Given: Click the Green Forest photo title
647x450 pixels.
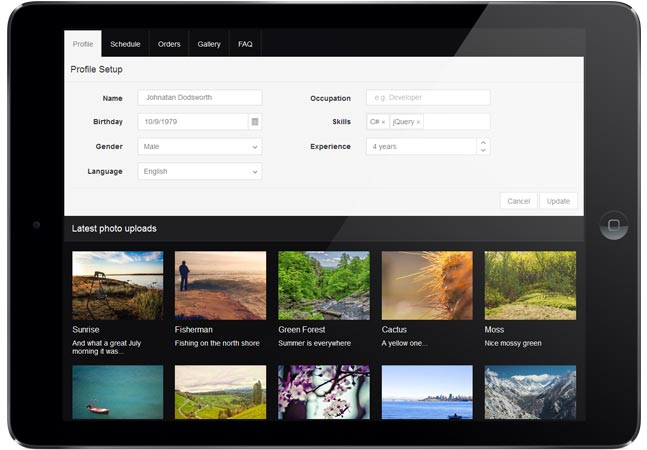Looking at the screenshot, I should [302, 330].
